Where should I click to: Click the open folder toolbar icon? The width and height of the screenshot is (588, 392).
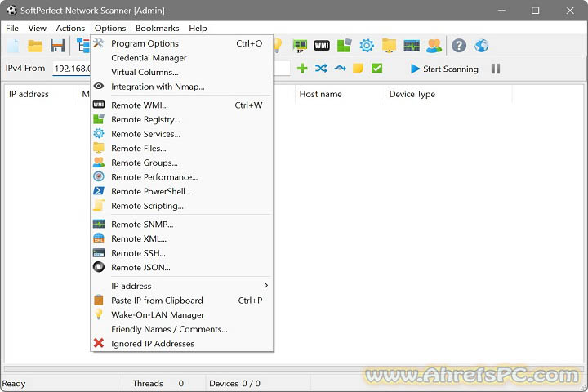pos(35,46)
